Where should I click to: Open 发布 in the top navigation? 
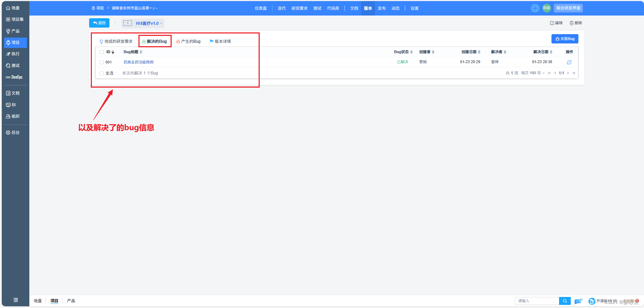(x=382, y=8)
